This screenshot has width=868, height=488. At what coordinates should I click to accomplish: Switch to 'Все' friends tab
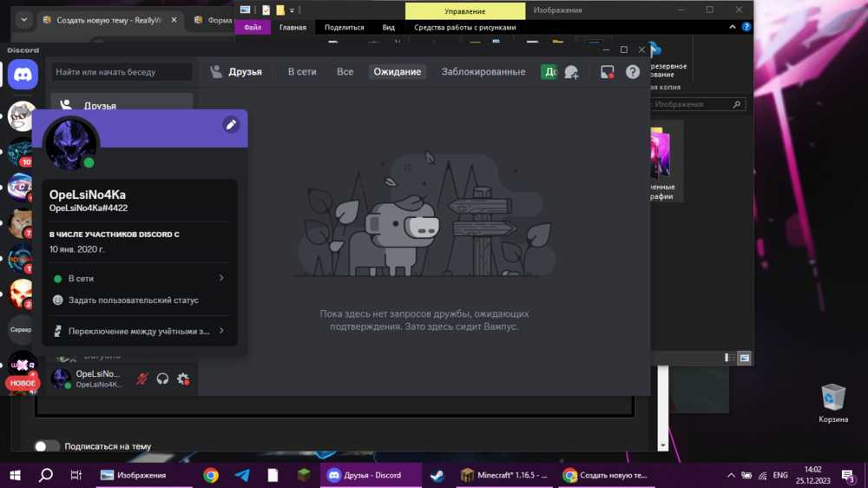pyautogui.click(x=345, y=72)
